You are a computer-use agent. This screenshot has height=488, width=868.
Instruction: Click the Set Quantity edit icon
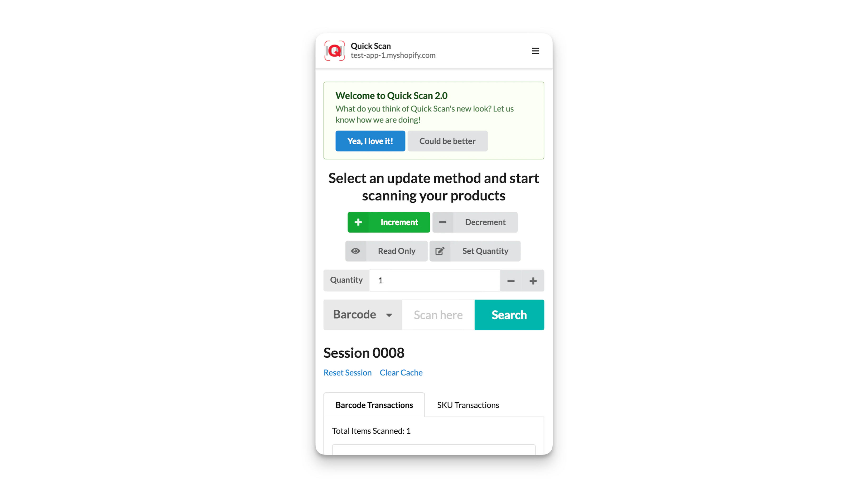440,251
